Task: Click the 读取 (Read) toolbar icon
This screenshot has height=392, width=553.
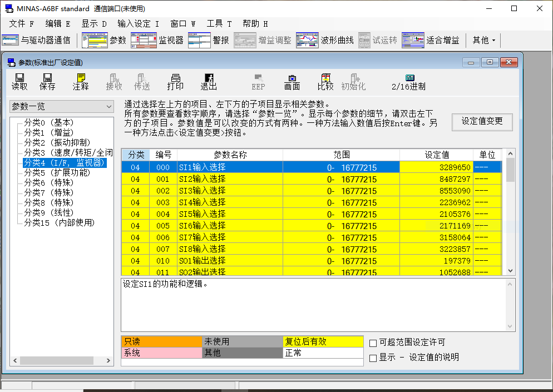Action: [19, 81]
